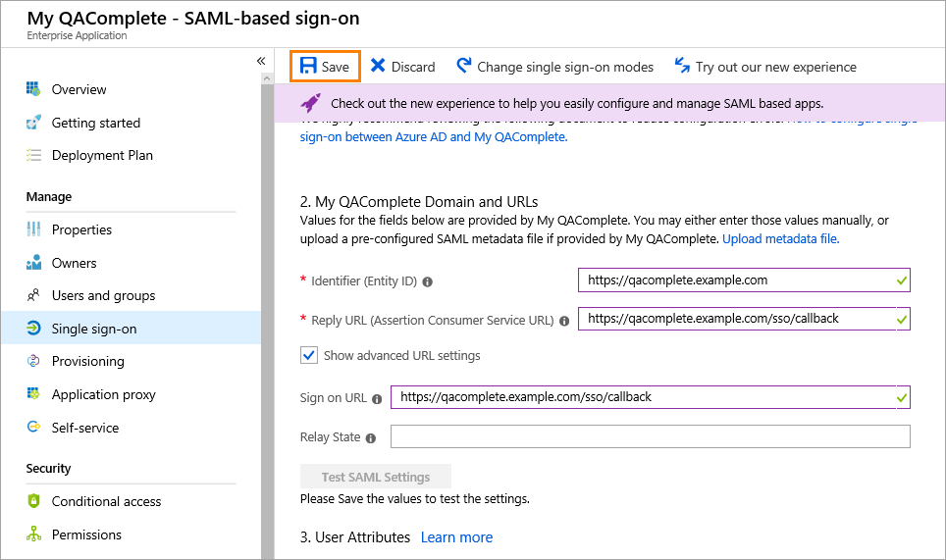The image size is (946, 560).
Task: Collapse the left sidebar with the chevron
Action: (x=261, y=61)
